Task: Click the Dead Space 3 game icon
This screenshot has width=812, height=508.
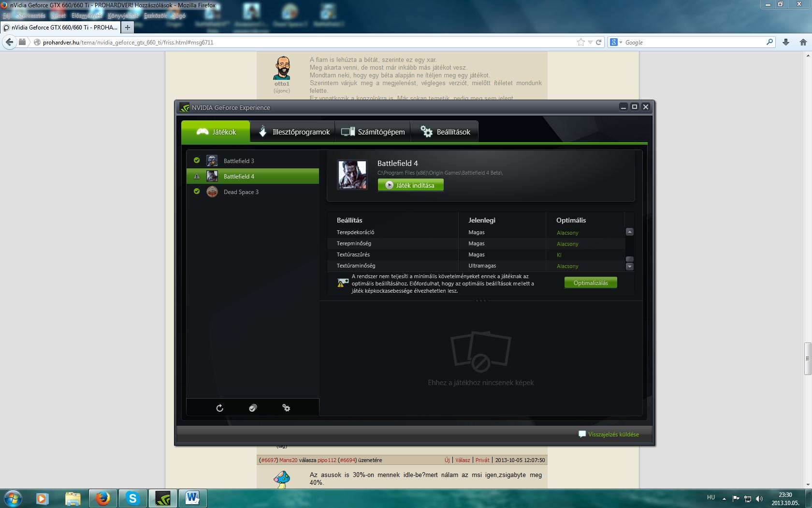Action: 212,192
